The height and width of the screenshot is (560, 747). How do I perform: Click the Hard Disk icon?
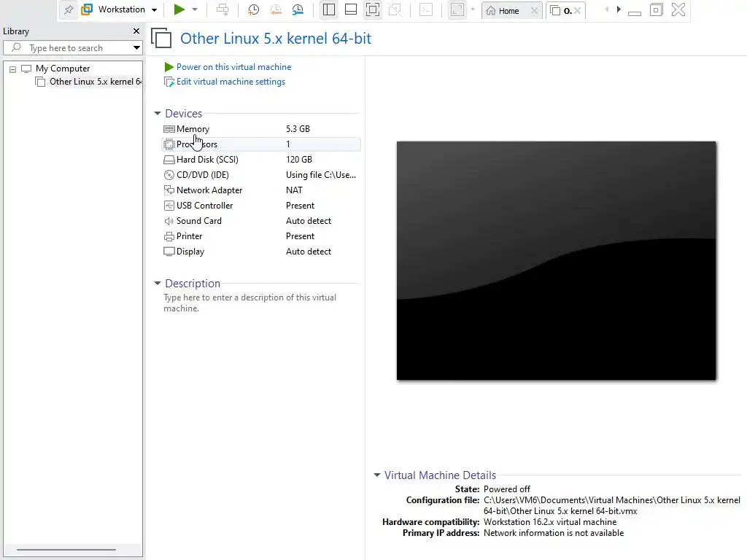click(x=169, y=160)
